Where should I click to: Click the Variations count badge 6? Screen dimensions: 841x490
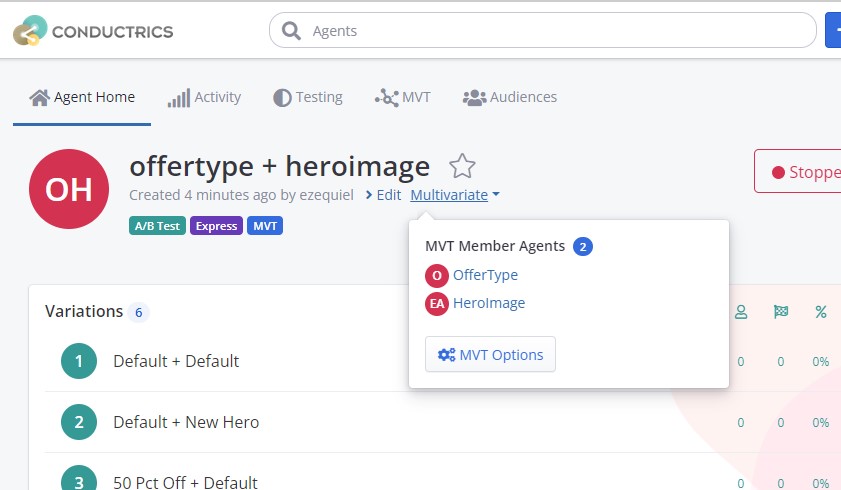(x=138, y=313)
